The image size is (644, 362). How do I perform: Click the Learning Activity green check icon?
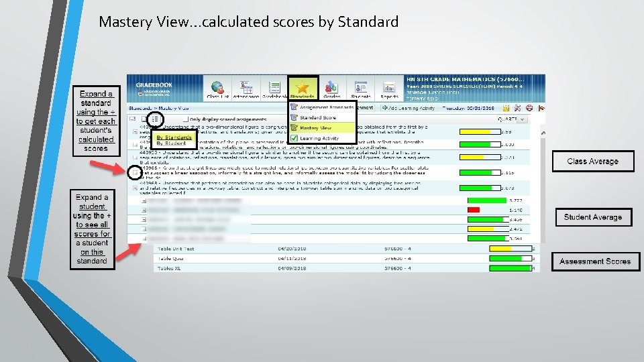294,138
